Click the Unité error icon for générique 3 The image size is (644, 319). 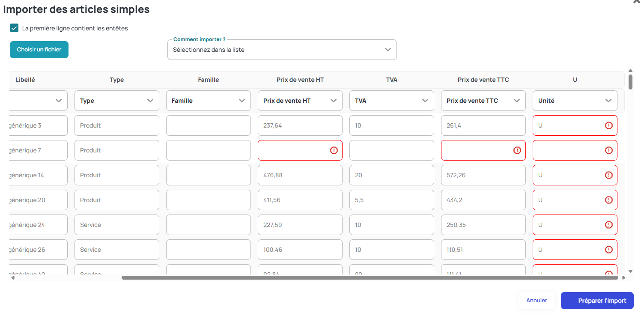tap(608, 125)
